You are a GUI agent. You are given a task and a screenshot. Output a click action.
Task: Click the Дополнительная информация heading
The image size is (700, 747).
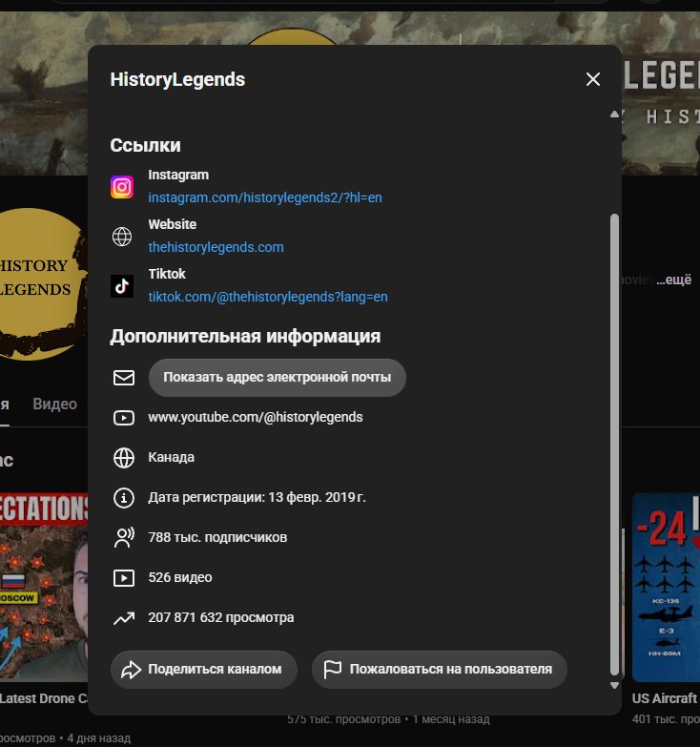(x=245, y=337)
